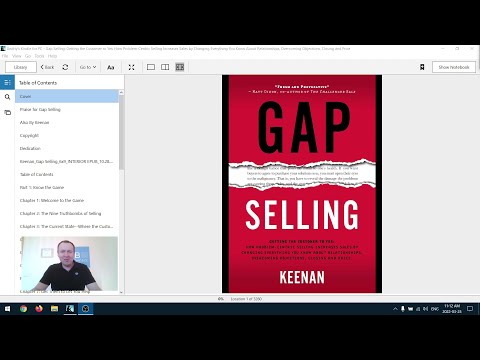Jump to Chapter 3: The Current State
480x360 pixels.
pyautogui.click(x=67, y=226)
